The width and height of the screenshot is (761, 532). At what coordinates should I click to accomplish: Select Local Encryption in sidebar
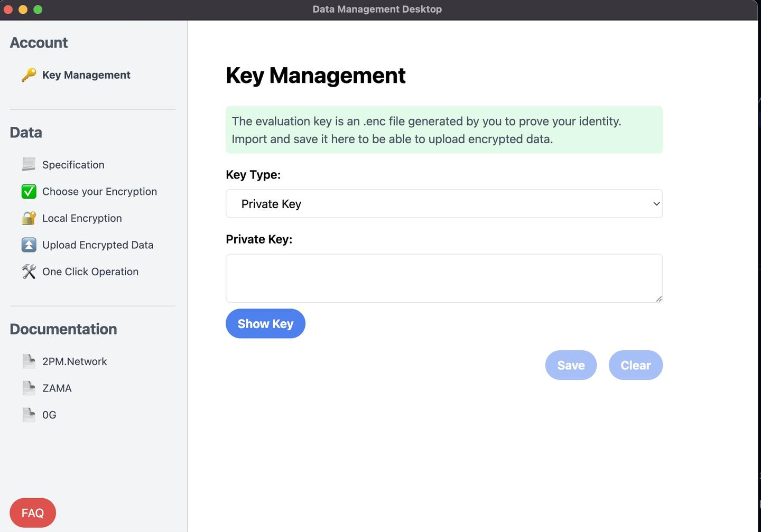pos(82,218)
